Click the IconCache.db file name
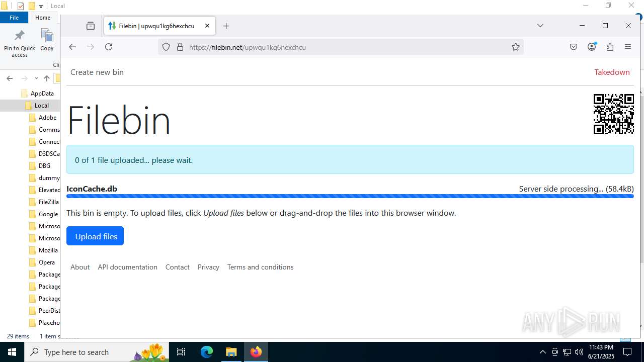Image resolution: width=644 pixels, height=362 pixels. [92, 189]
